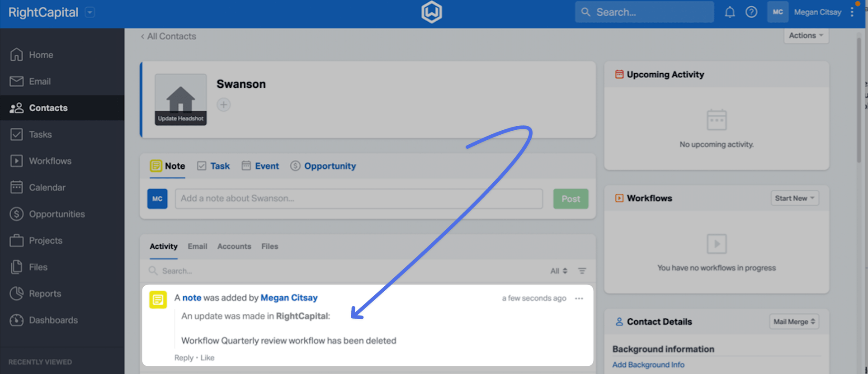Select the Activity tab
This screenshot has height=374, width=868.
coord(164,246)
